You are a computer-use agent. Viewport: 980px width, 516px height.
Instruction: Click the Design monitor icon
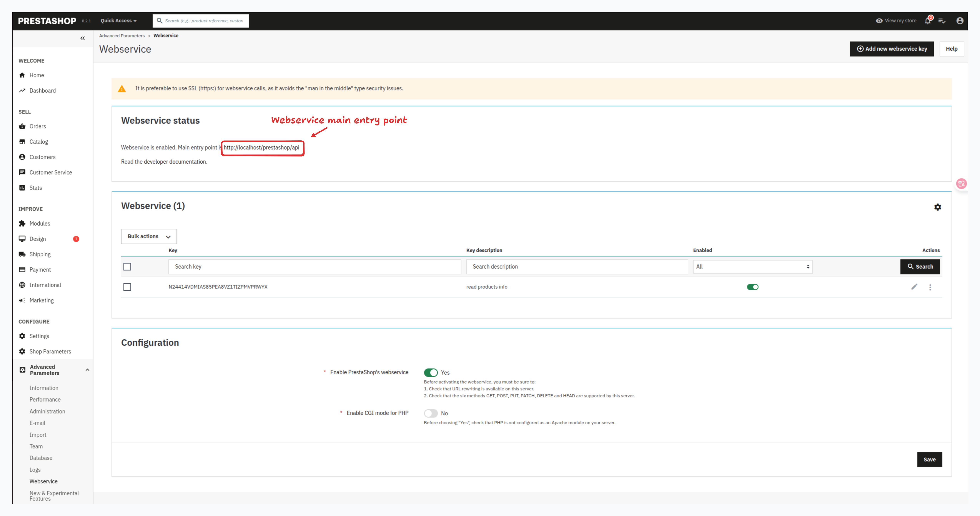[x=22, y=239]
